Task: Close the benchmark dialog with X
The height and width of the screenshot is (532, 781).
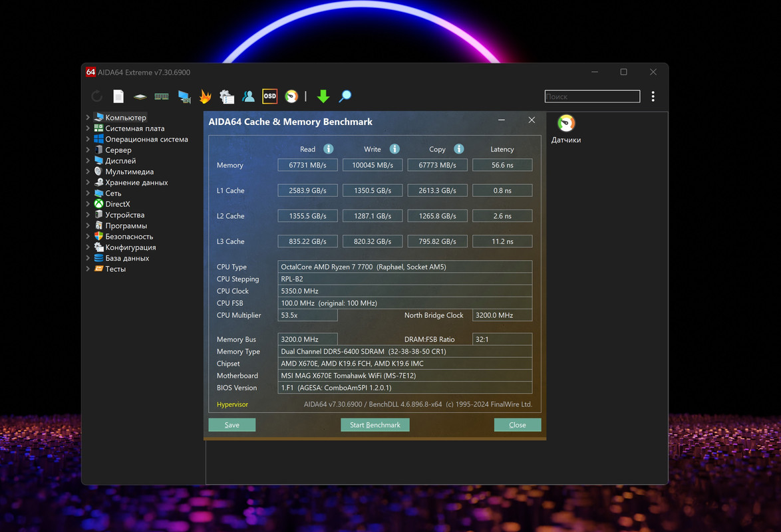Action: coord(532,120)
